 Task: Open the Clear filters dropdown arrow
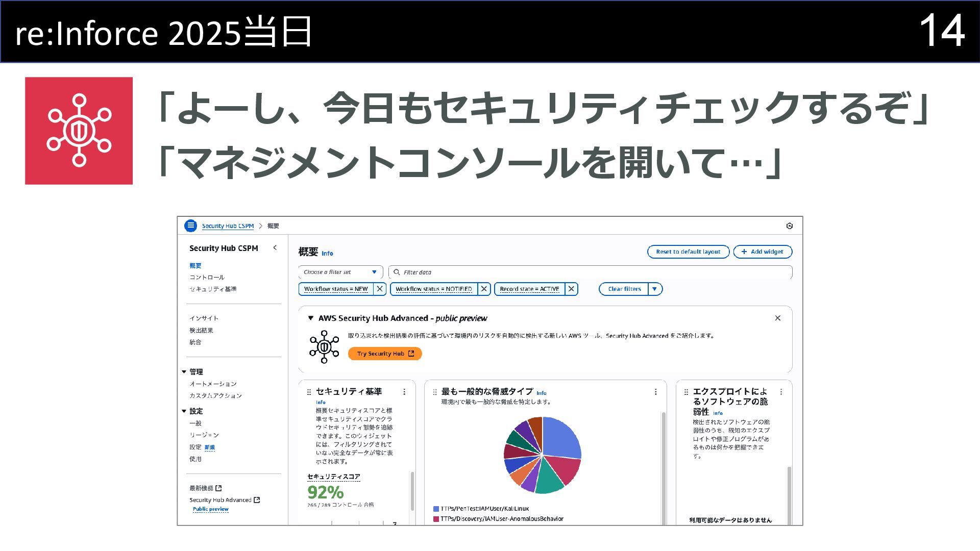655,289
